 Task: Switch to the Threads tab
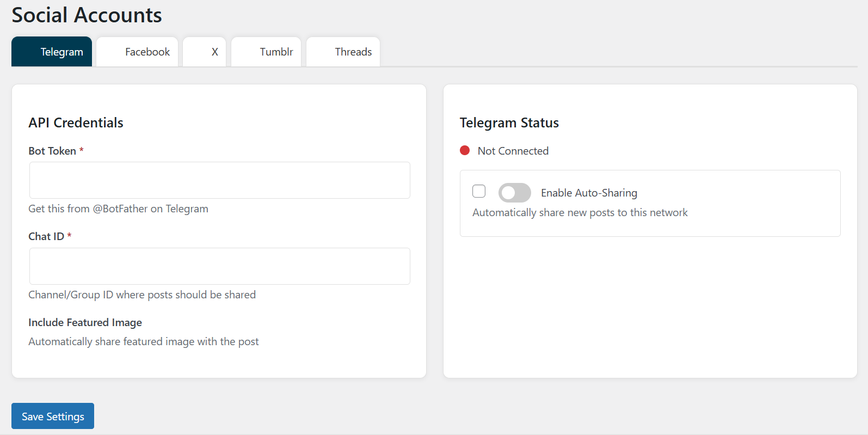coord(343,52)
